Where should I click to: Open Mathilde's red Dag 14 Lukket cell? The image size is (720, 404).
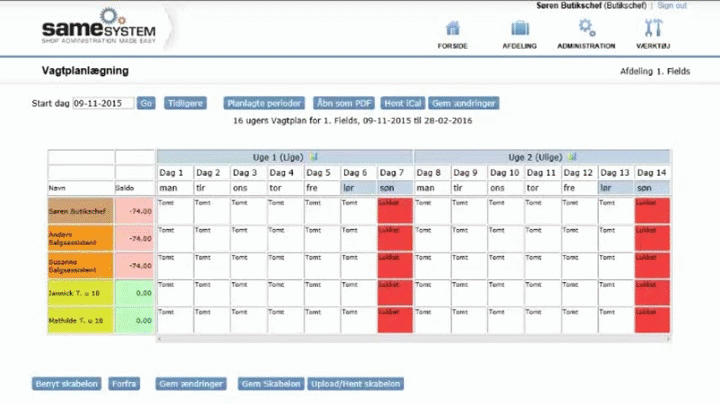click(x=652, y=320)
